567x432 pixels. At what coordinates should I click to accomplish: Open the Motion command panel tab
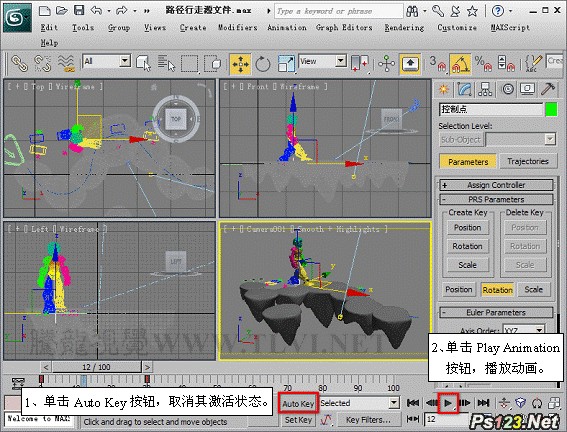(508, 89)
